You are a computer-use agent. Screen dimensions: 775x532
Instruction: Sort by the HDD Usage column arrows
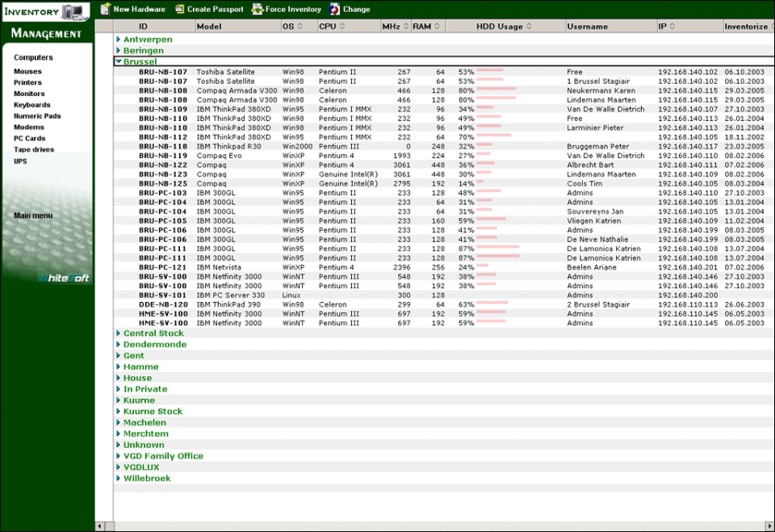tap(529, 27)
